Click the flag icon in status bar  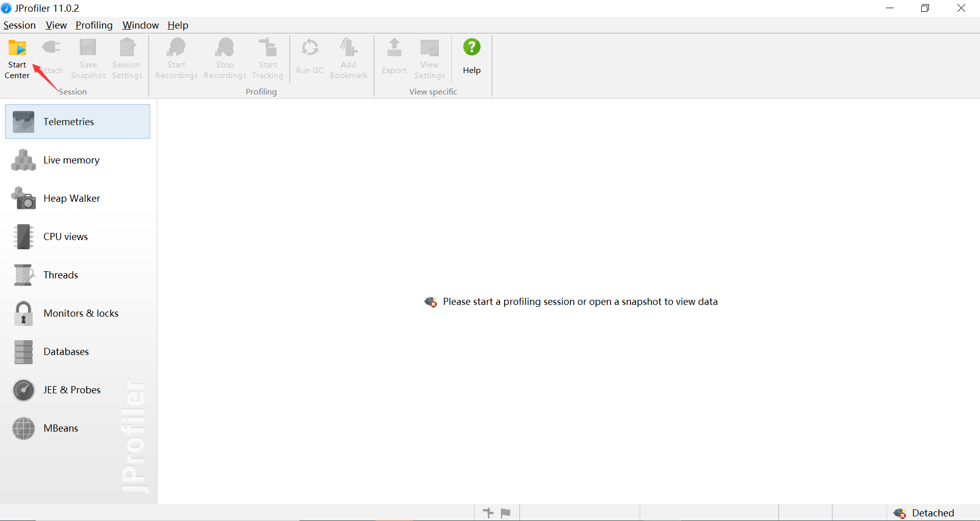505,513
